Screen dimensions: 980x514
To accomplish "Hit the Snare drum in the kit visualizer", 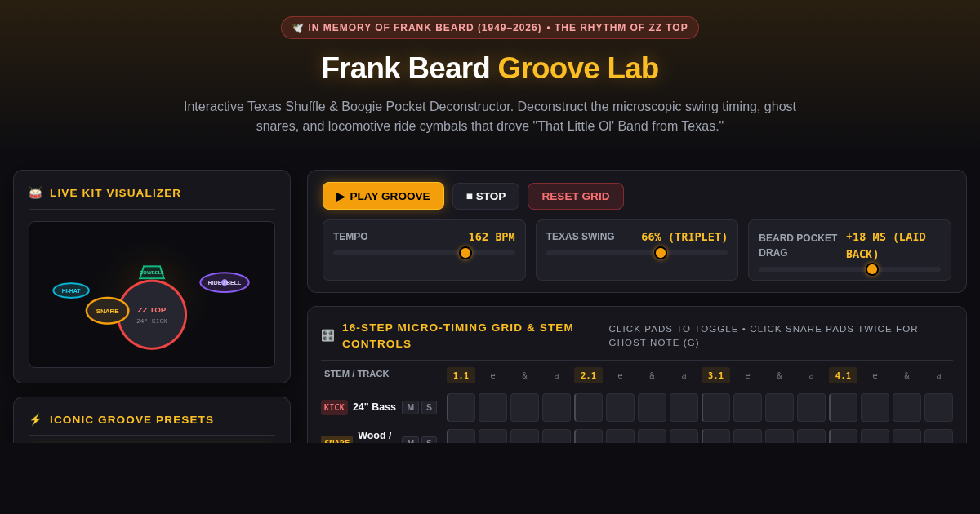I will (108, 311).
